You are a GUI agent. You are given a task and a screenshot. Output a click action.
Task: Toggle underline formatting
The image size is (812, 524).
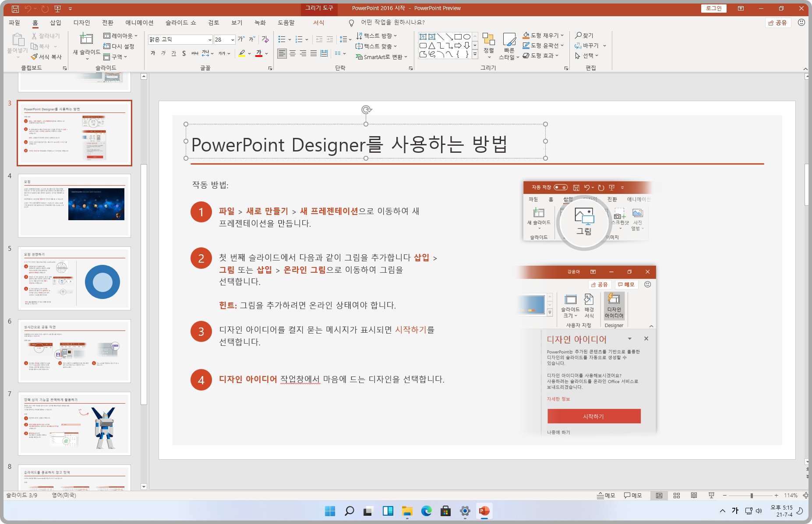coord(173,53)
